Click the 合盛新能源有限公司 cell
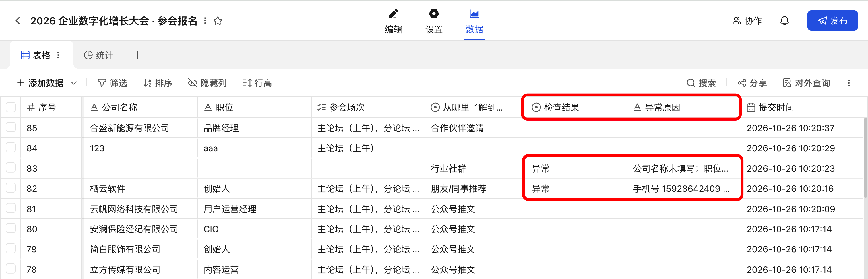This screenshot has height=279, width=868. pyautogui.click(x=141, y=128)
